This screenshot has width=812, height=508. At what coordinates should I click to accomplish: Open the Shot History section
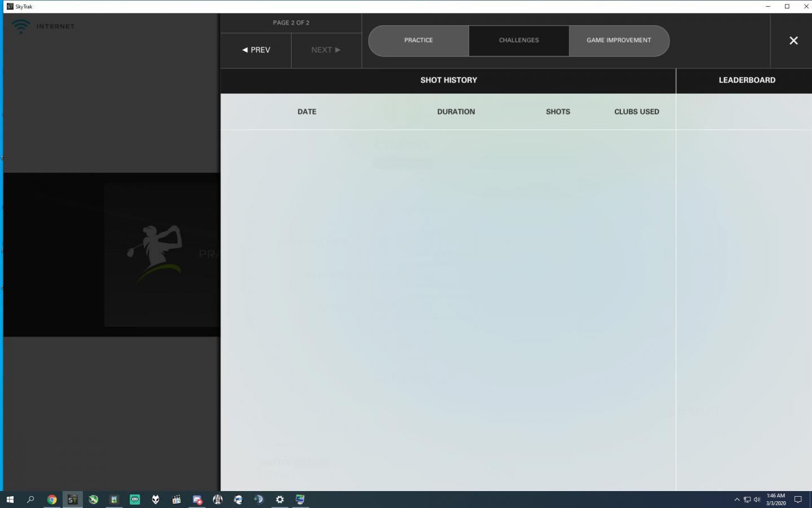click(x=448, y=80)
